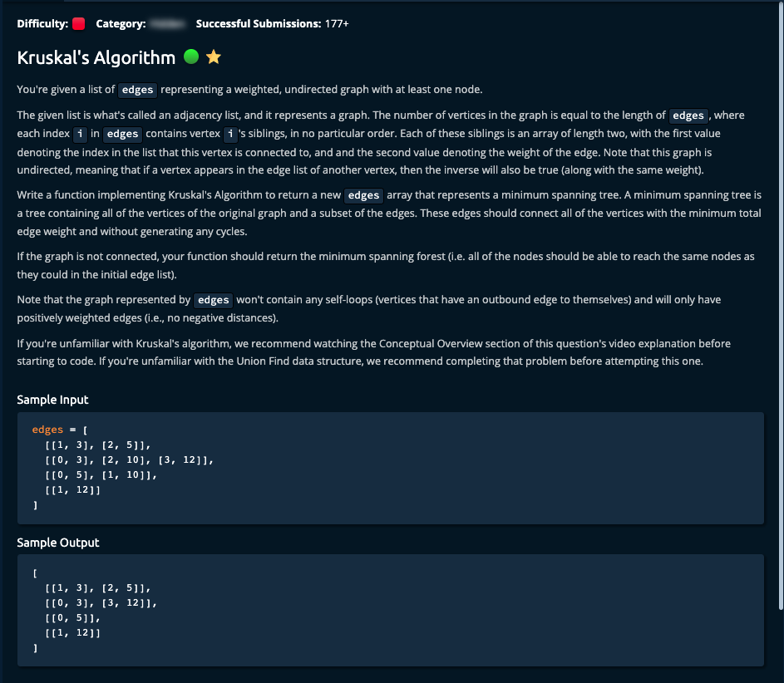The width and height of the screenshot is (784, 683).
Task: Toggle the green completion status circle
Action: pos(191,57)
